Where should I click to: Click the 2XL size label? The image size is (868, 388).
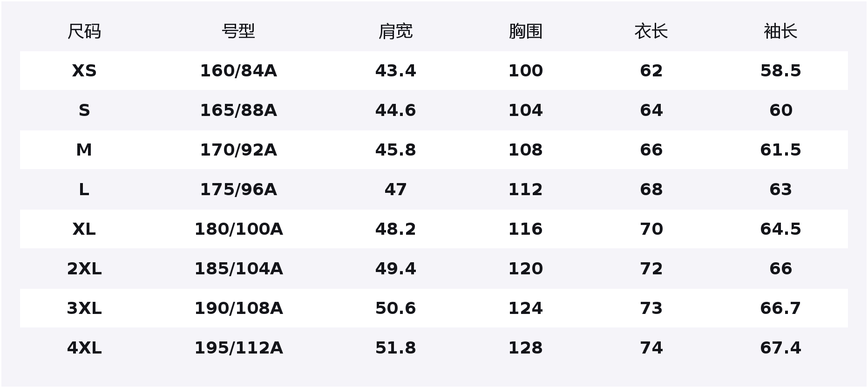pos(84,269)
